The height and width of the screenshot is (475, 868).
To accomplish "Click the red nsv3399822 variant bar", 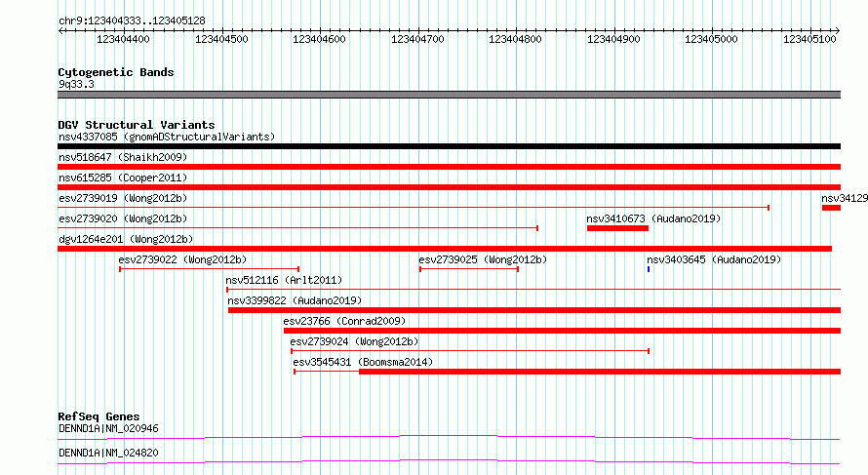I will pyautogui.click(x=534, y=310).
